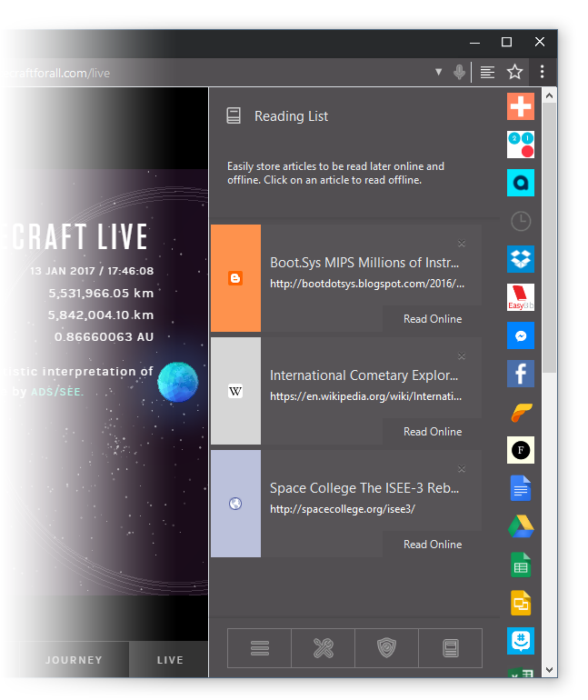
Task: Switch to the reading list book tab at bottom
Action: [x=451, y=648]
